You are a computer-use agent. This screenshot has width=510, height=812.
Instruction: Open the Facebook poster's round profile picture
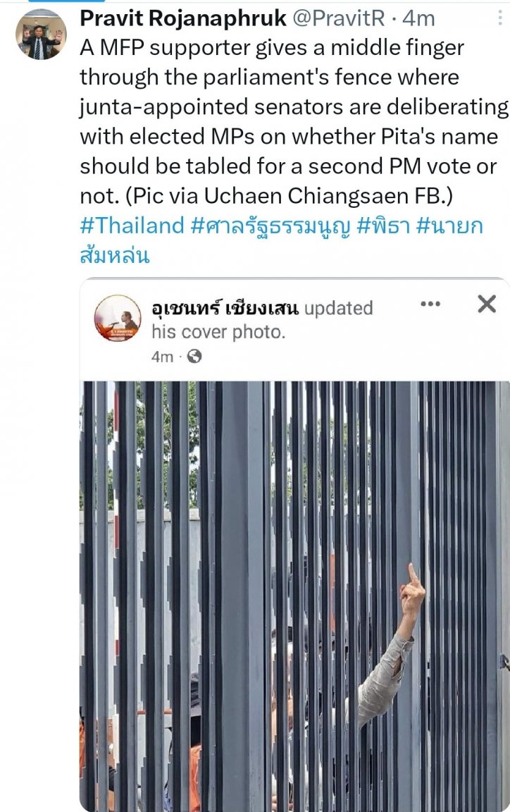pyautogui.click(x=118, y=319)
